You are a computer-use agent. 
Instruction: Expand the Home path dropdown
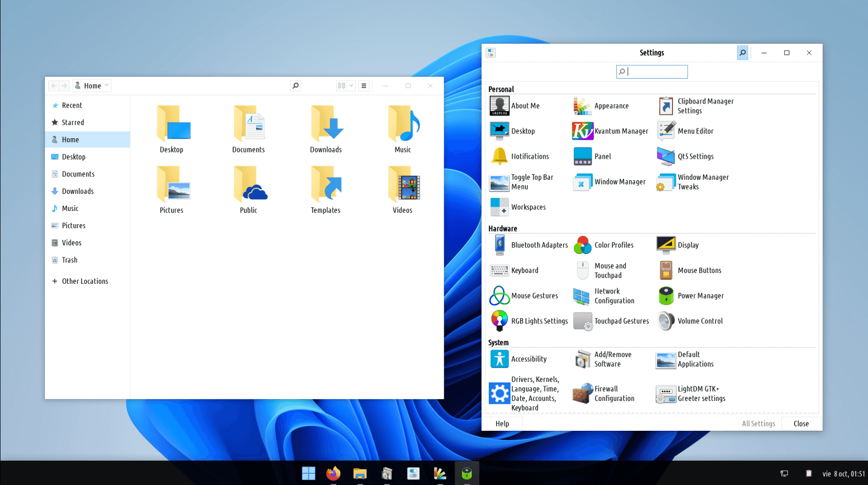pyautogui.click(x=107, y=85)
